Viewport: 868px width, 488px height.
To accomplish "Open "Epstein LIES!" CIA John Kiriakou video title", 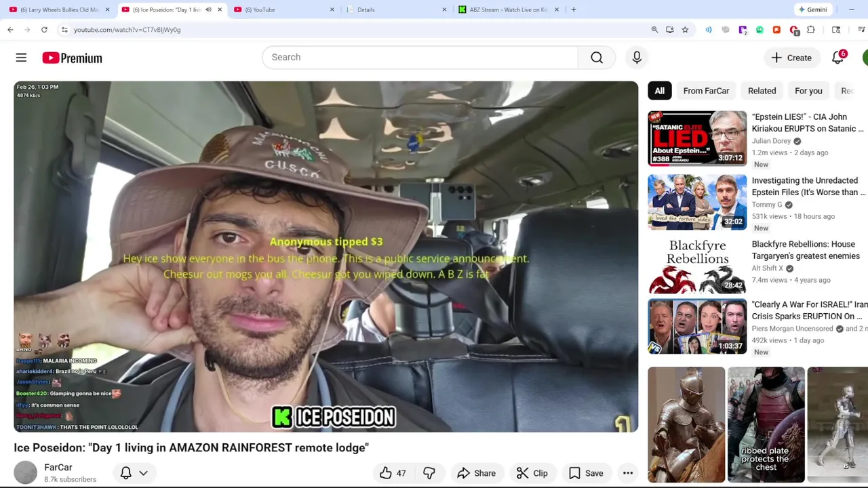I will point(808,123).
